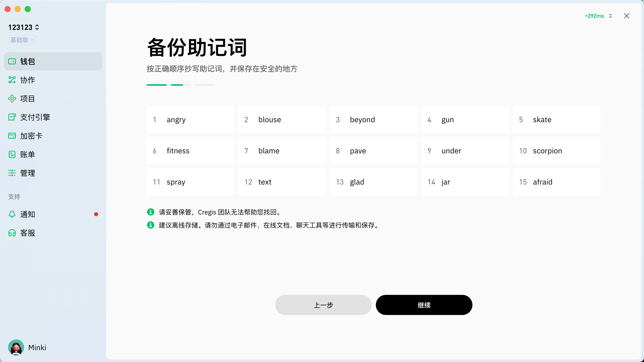
Task: Click the 管理 management sliders icon
Action: [12, 173]
